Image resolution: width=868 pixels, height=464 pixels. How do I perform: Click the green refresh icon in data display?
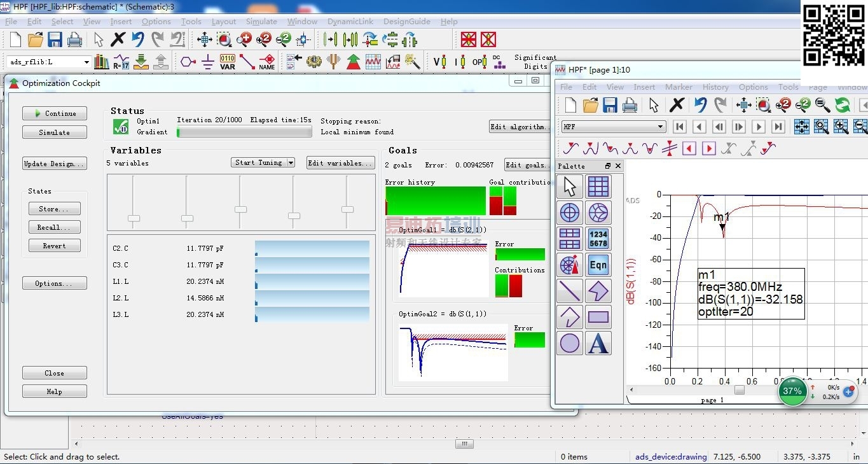click(x=843, y=105)
